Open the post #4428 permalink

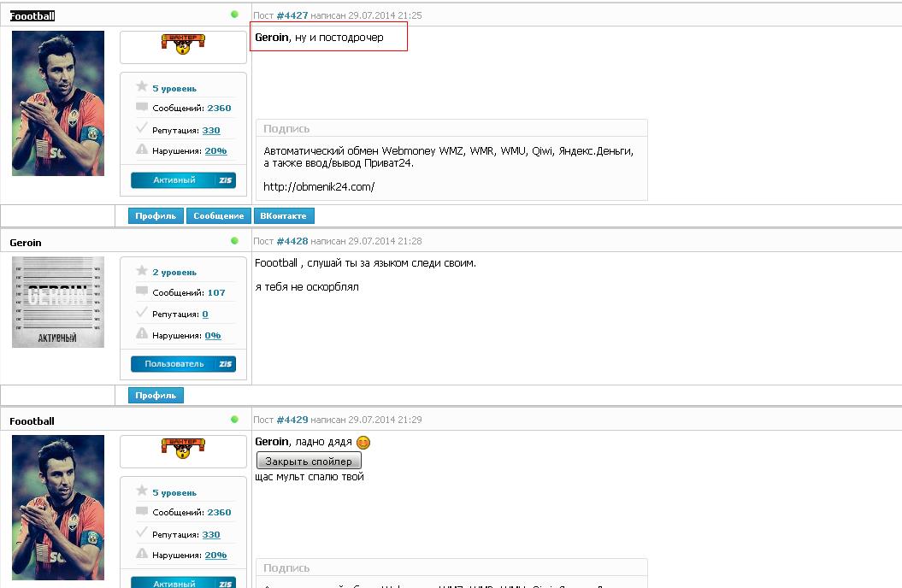click(x=292, y=241)
